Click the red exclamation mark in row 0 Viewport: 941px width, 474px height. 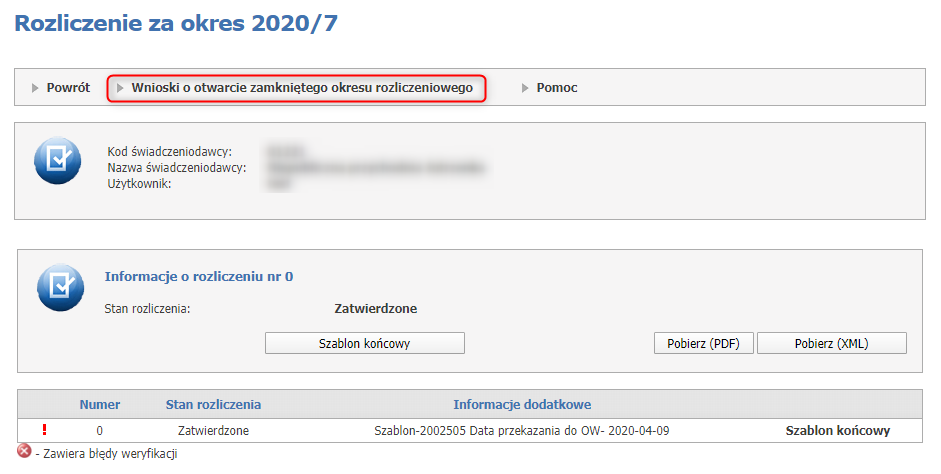coord(44,431)
